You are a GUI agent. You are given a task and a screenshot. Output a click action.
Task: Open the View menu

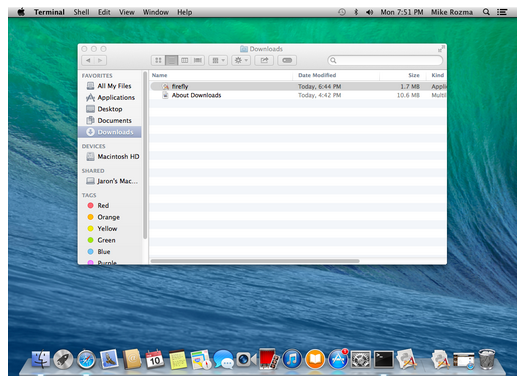[127, 12]
